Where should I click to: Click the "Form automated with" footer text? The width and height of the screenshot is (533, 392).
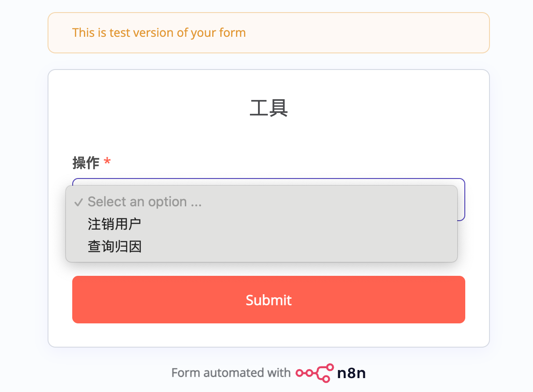231,373
